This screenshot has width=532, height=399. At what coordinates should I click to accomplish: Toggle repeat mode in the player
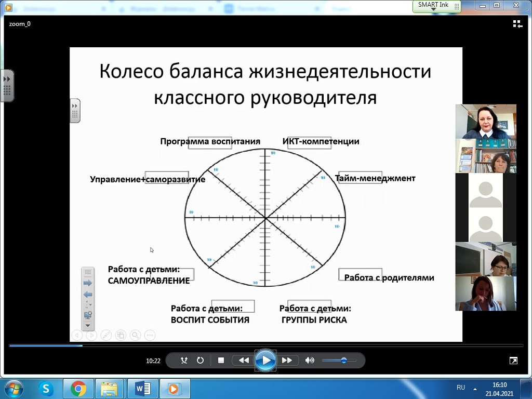(200, 360)
